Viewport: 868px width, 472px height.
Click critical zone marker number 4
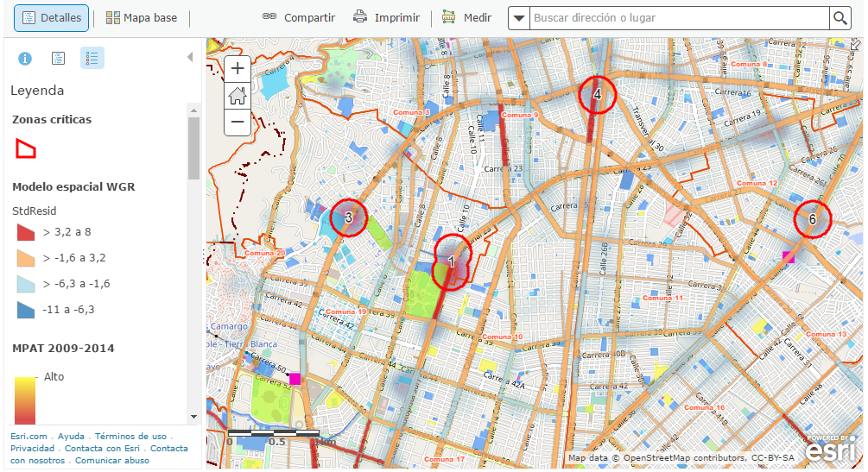tap(598, 95)
